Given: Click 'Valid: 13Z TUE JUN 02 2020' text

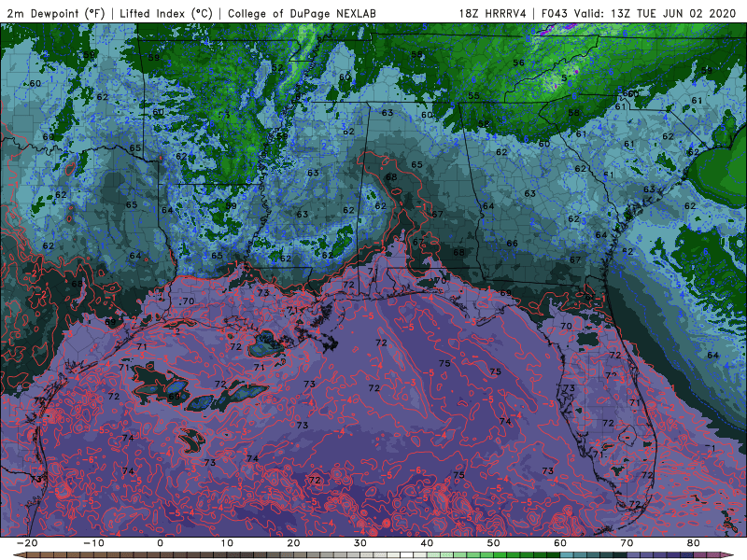Looking at the screenshot, I should 655,14.
